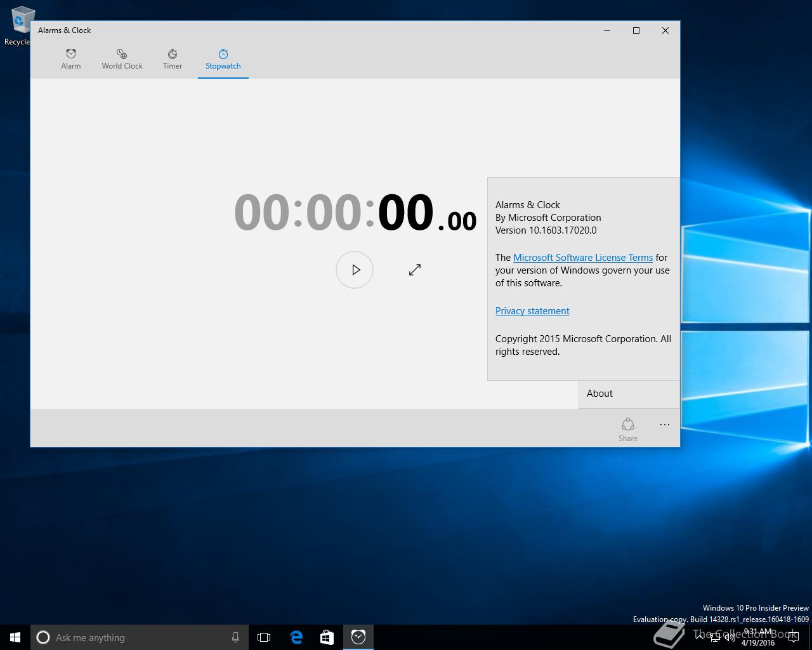Screen dimensions: 812x650
Task: Go to the Timer tab
Action: [x=173, y=59]
